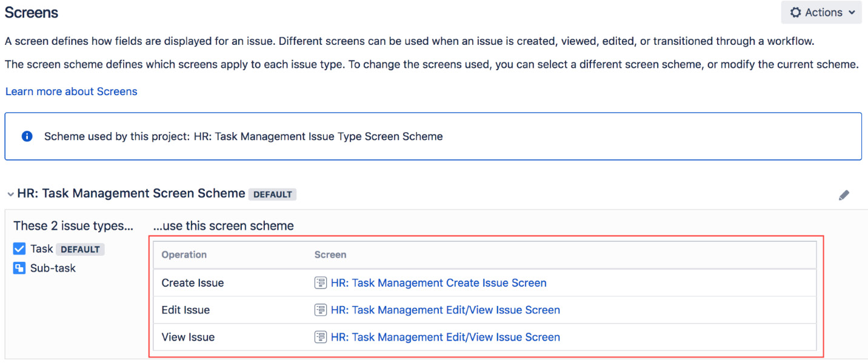
Task: Select the pencil edit icon for the screen scheme
Action: click(844, 195)
